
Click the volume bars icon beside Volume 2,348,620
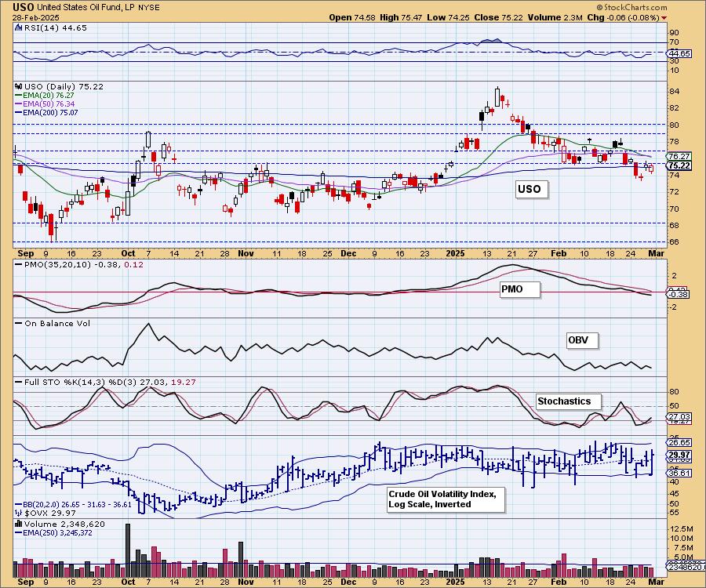(x=19, y=524)
